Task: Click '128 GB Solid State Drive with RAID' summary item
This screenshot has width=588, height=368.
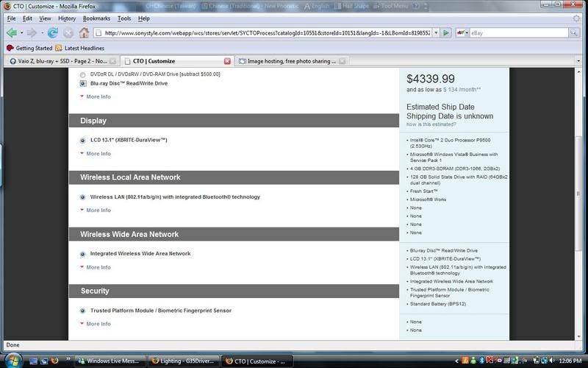Action: [458, 180]
